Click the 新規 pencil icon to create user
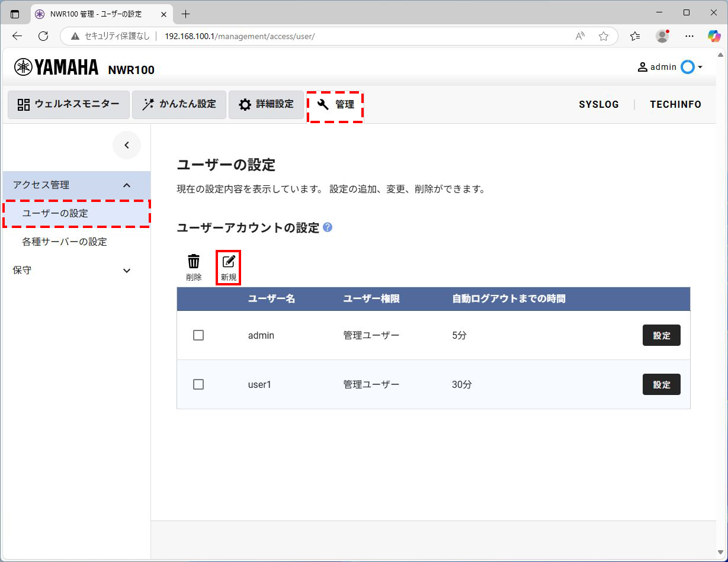The image size is (728, 562). coord(228,261)
